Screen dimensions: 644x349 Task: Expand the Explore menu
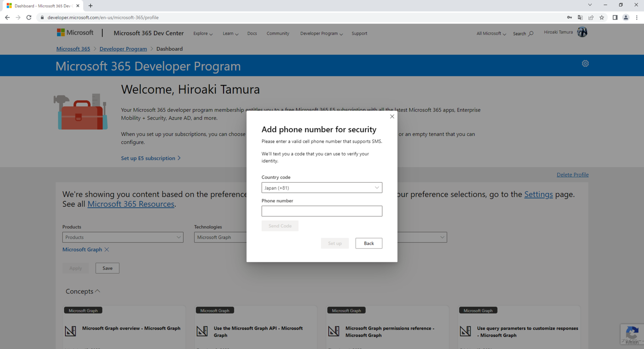[x=203, y=34]
